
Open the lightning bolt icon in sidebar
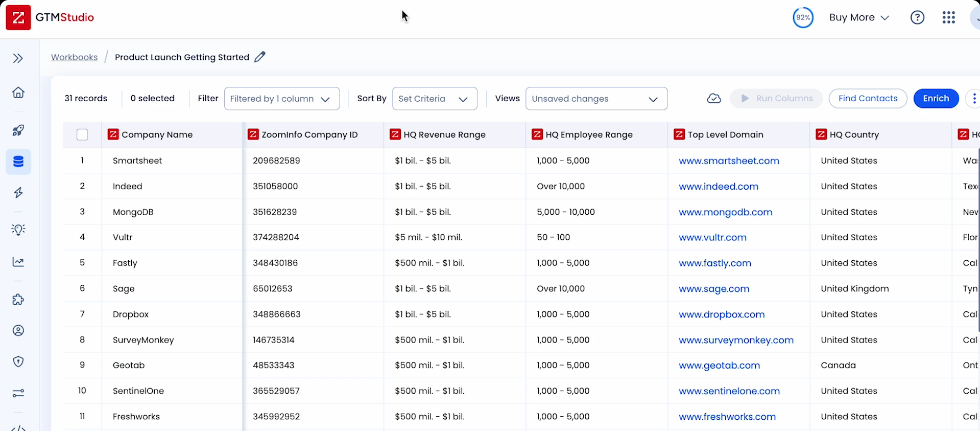(18, 193)
